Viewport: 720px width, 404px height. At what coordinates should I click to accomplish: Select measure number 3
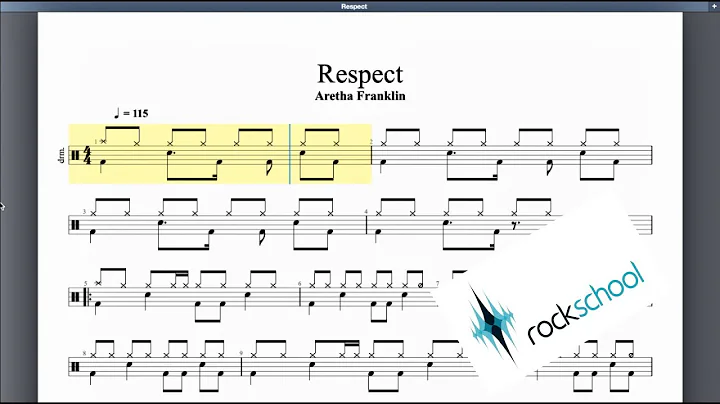click(84, 212)
